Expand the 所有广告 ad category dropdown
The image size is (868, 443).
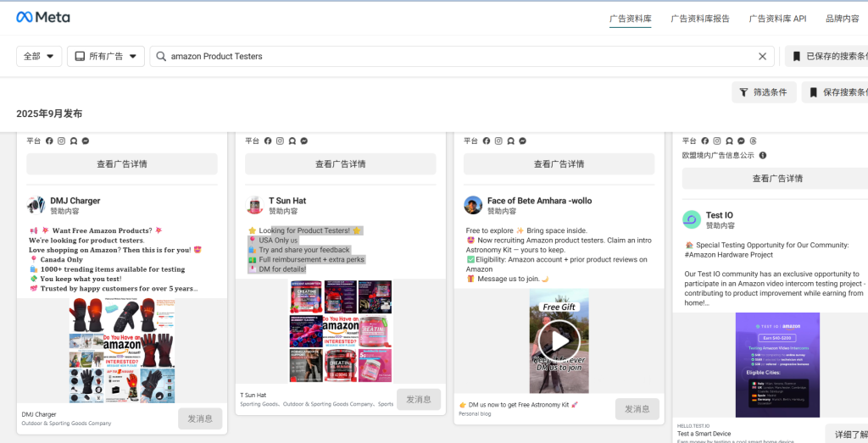pos(106,57)
